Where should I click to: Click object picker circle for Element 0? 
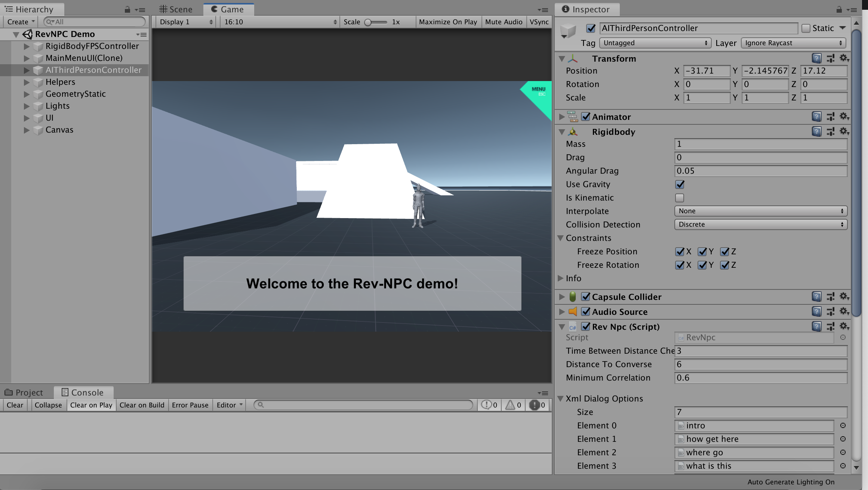(843, 425)
